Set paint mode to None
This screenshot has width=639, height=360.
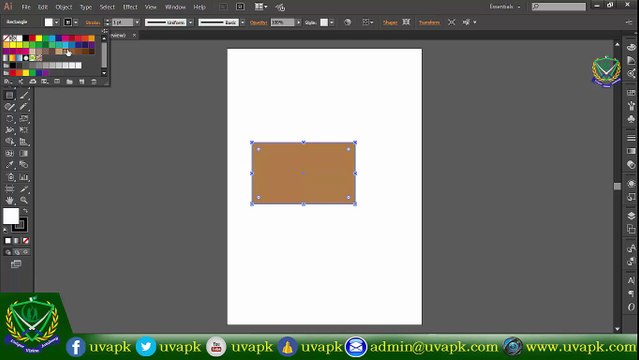(26, 241)
